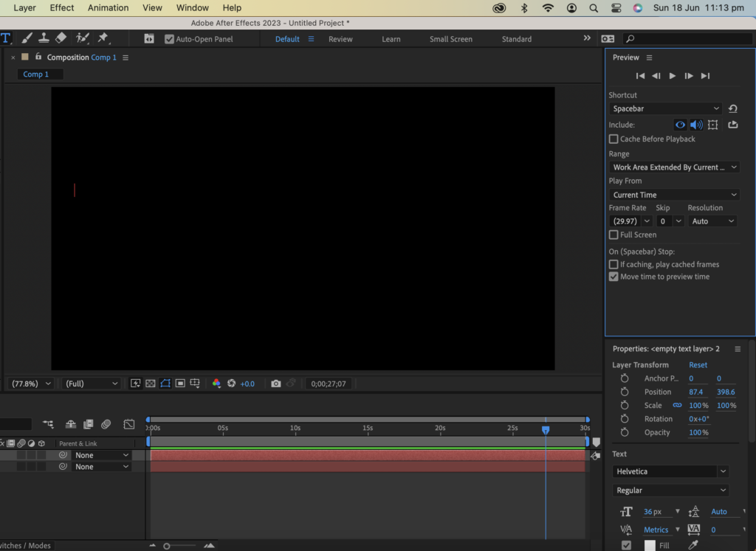Toggle the Scale constrain proportions link

(677, 405)
